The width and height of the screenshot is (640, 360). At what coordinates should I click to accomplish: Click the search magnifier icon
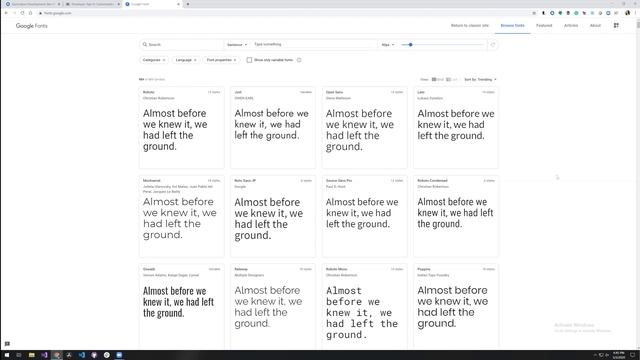pyautogui.click(x=144, y=44)
